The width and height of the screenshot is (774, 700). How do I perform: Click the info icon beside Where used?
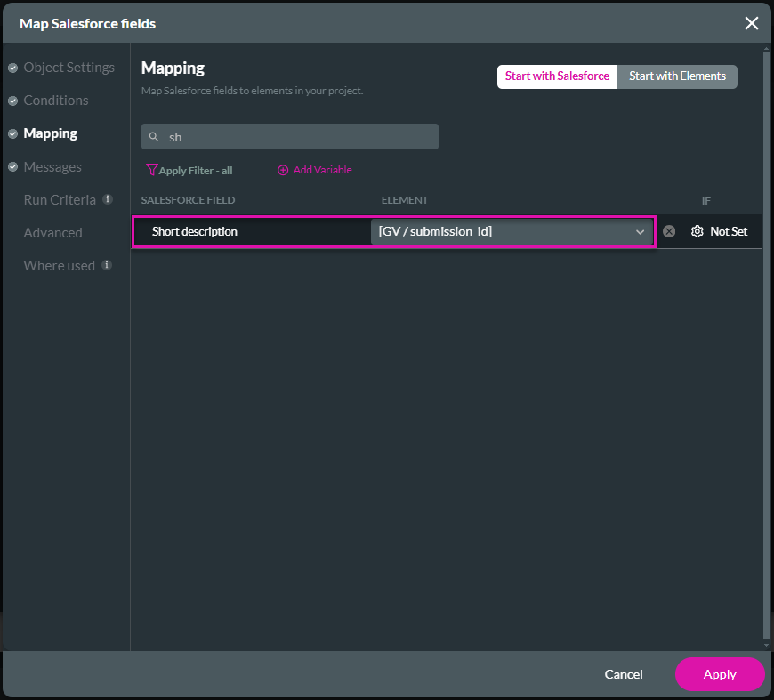109,266
